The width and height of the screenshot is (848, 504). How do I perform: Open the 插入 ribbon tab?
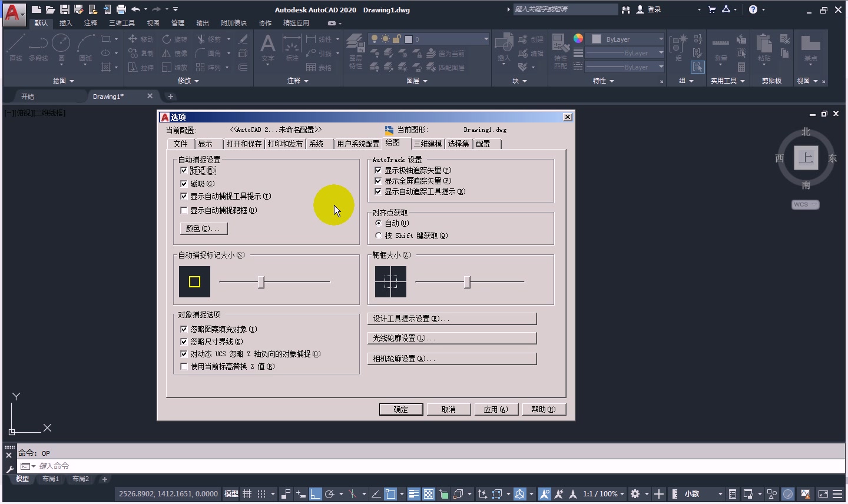pyautogui.click(x=66, y=23)
